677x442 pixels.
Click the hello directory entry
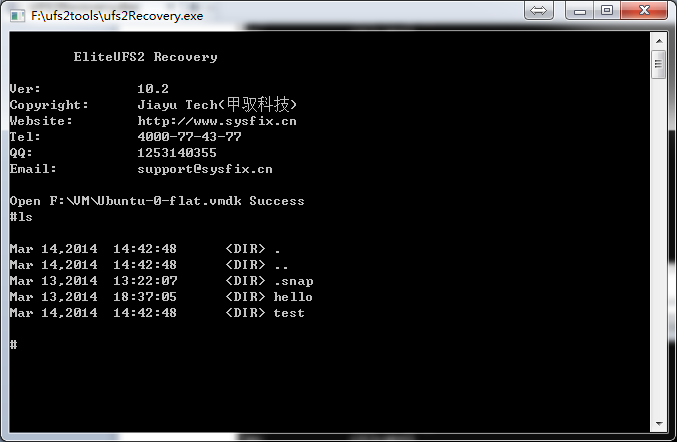[x=293, y=297]
